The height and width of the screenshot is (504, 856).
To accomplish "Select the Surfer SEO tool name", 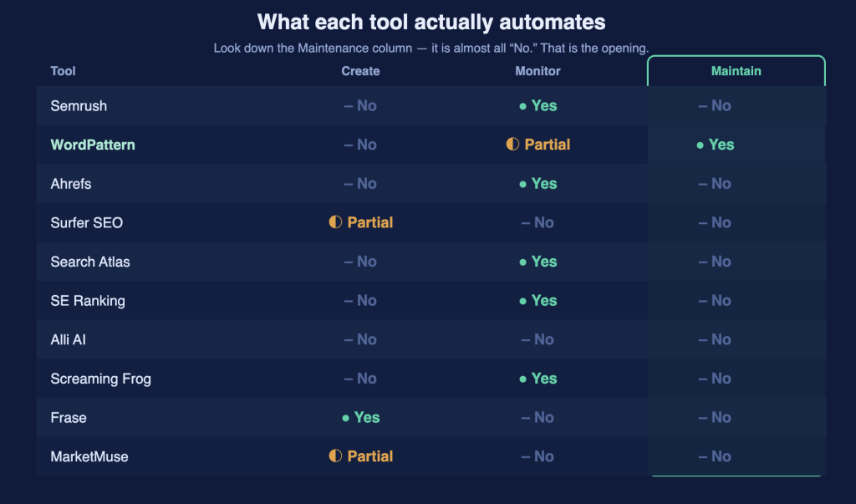I will pyautogui.click(x=87, y=223).
